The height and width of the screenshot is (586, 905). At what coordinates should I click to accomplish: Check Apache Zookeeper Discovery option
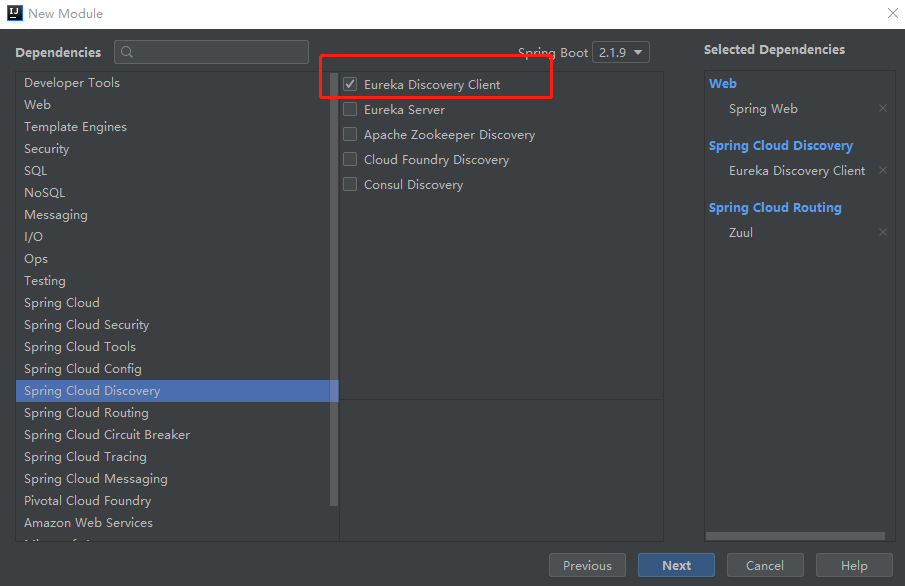(350, 135)
